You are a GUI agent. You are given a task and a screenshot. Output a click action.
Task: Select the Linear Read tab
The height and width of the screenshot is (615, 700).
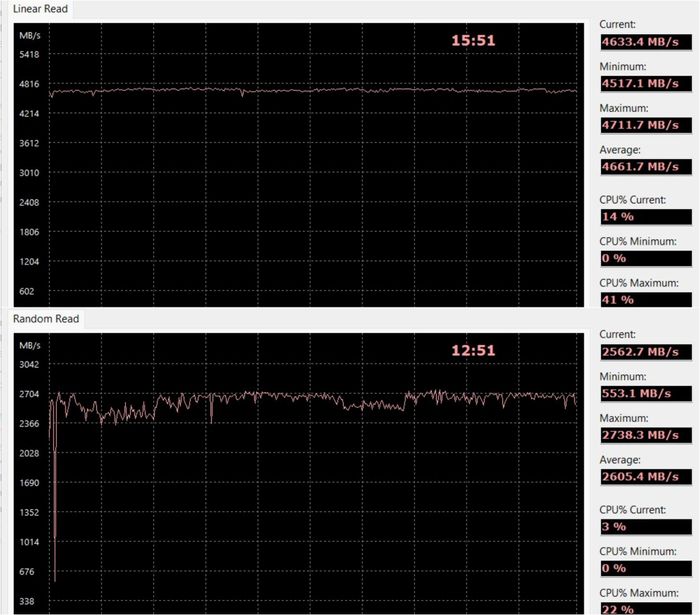[x=41, y=9]
